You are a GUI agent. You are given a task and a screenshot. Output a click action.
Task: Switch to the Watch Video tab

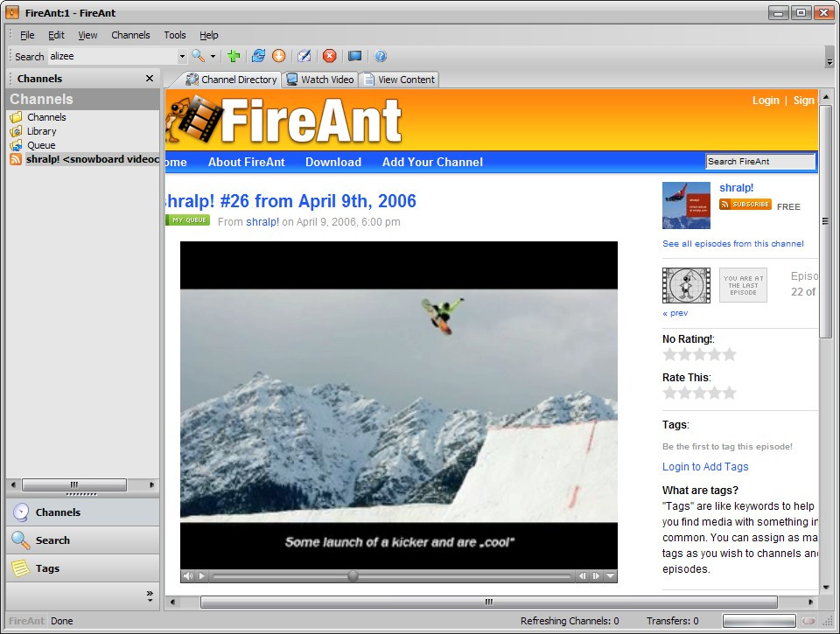(x=320, y=80)
